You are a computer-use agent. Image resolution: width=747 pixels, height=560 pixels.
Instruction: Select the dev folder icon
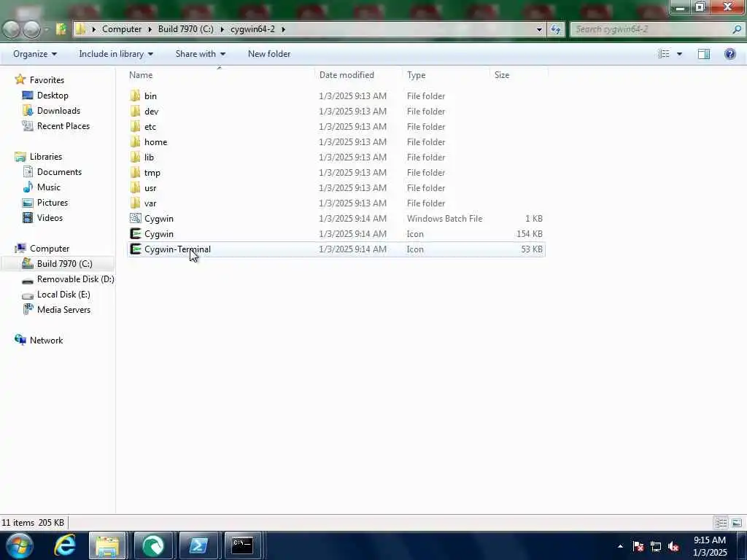point(135,111)
